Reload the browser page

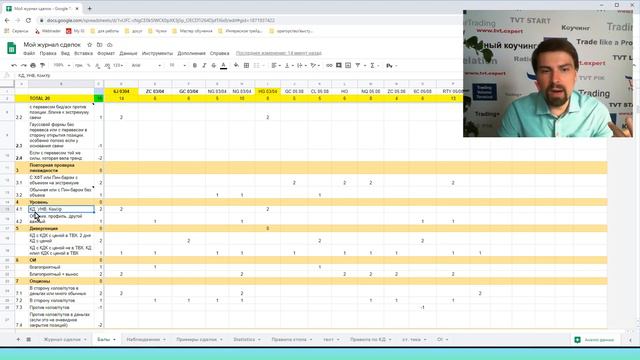[x=28, y=20]
